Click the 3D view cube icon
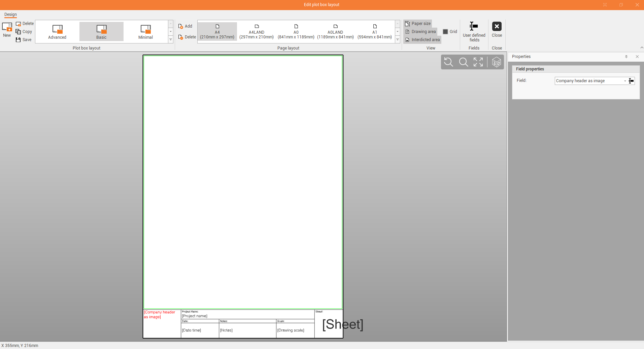This screenshot has height=349, width=644. [x=496, y=62]
